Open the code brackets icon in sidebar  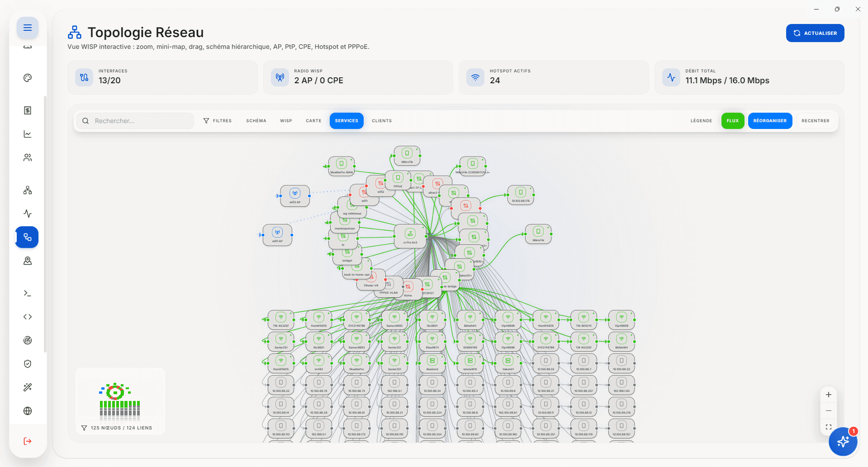coord(28,317)
